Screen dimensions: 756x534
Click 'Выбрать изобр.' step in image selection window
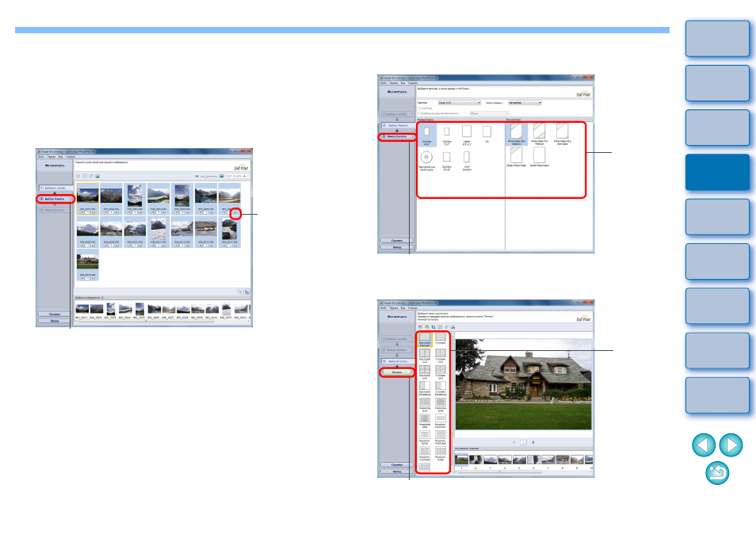[x=55, y=188]
